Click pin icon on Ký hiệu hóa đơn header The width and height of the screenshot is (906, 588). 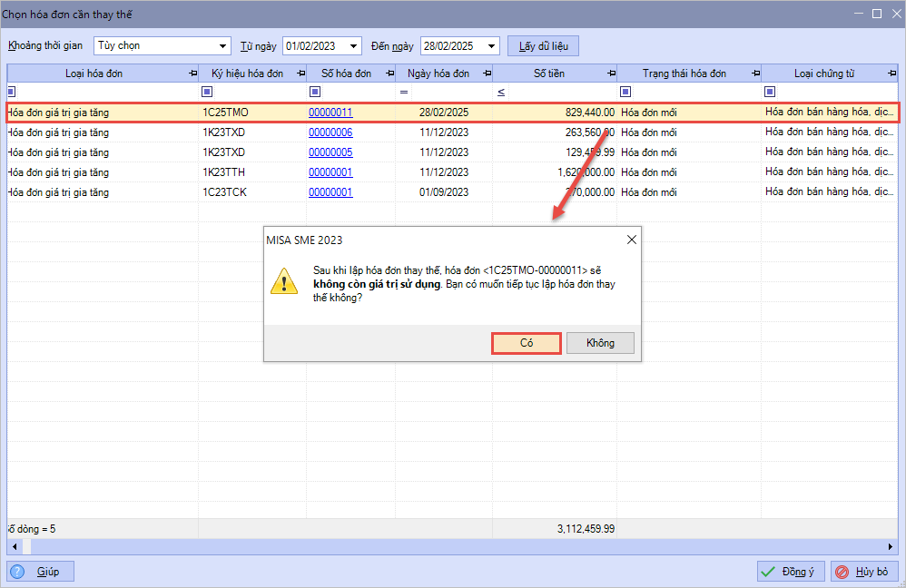(x=300, y=73)
